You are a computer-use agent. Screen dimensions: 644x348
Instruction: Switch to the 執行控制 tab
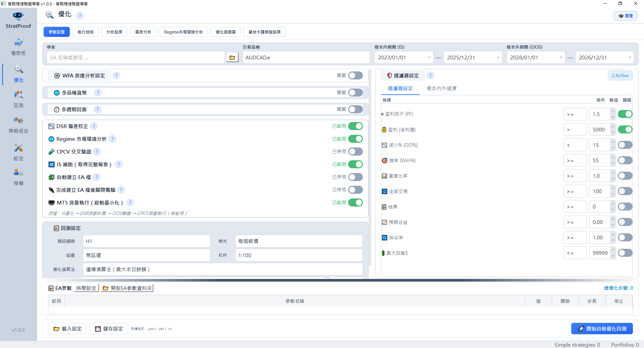[x=86, y=32]
